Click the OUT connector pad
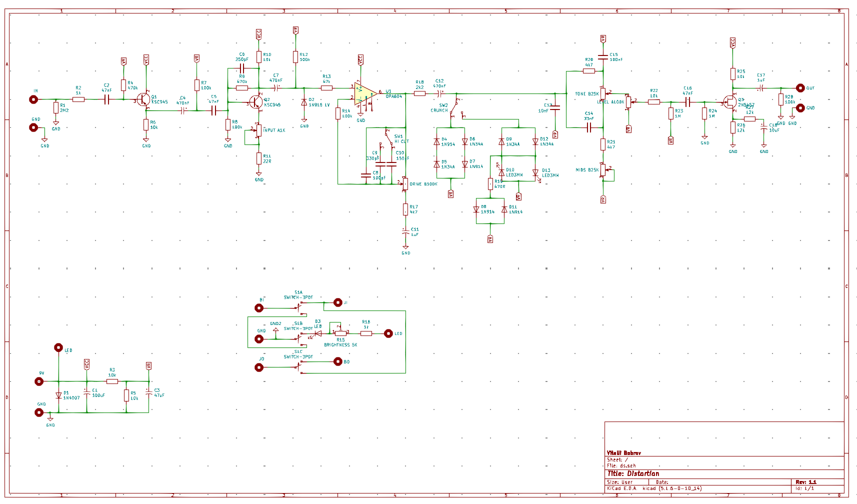 pos(800,87)
